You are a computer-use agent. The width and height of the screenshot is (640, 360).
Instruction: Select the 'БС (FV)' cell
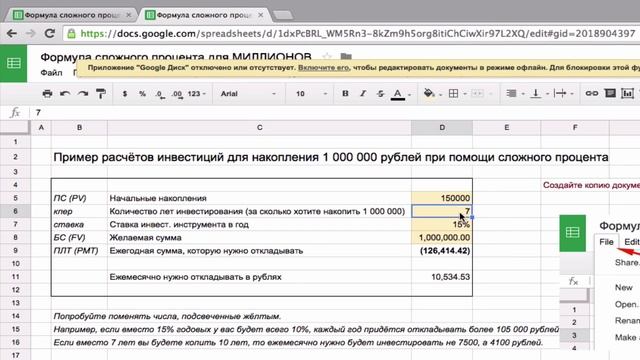[79, 238]
